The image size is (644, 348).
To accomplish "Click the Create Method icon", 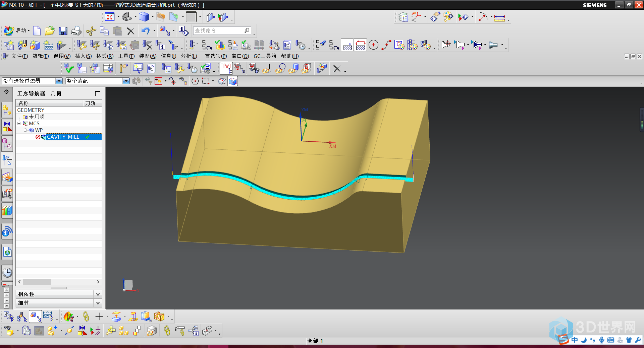I will (x=48, y=45).
